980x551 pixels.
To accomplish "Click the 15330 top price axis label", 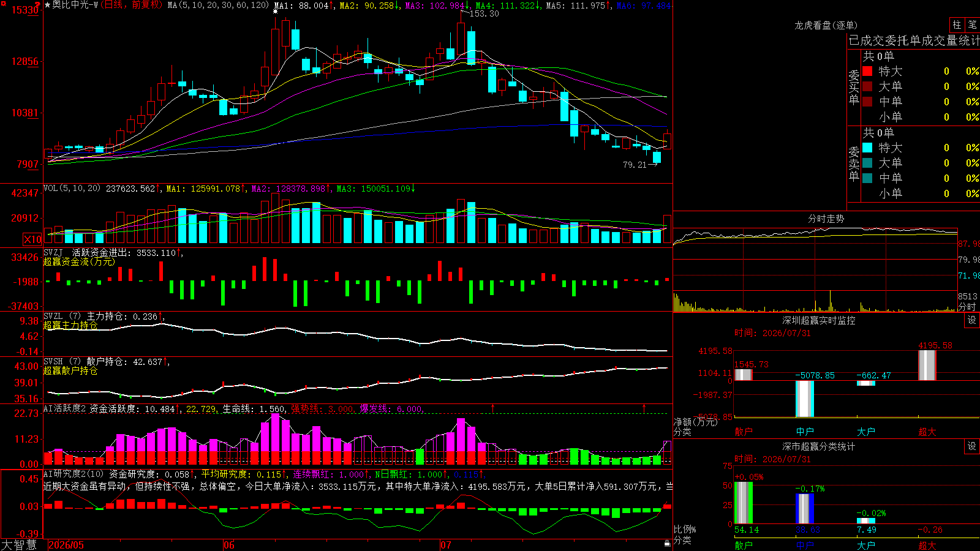I will click(x=24, y=10).
